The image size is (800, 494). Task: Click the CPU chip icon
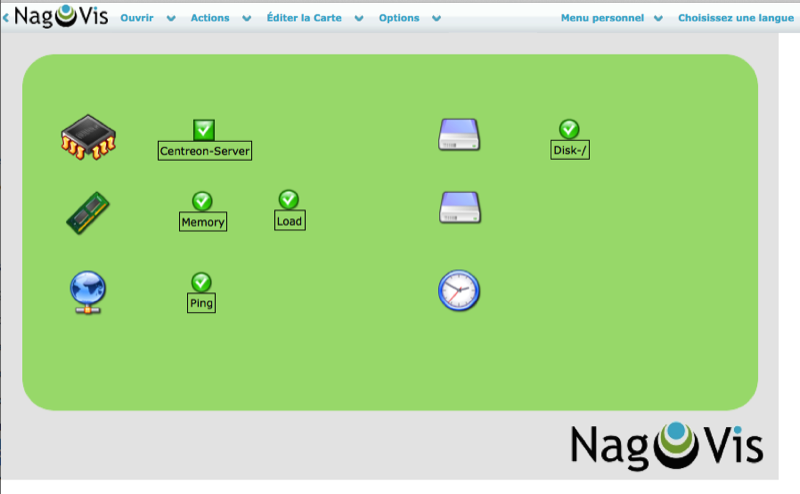(88, 137)
